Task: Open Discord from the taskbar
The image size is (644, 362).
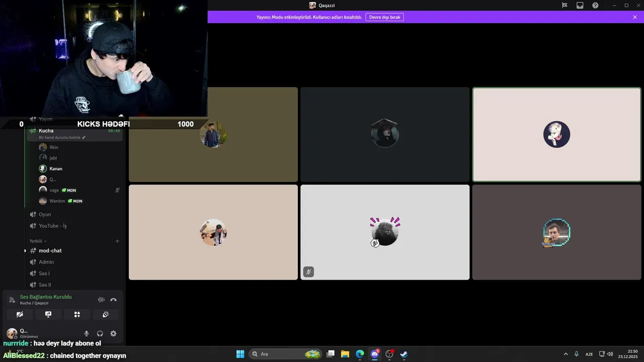Action: tap(374, 354)
